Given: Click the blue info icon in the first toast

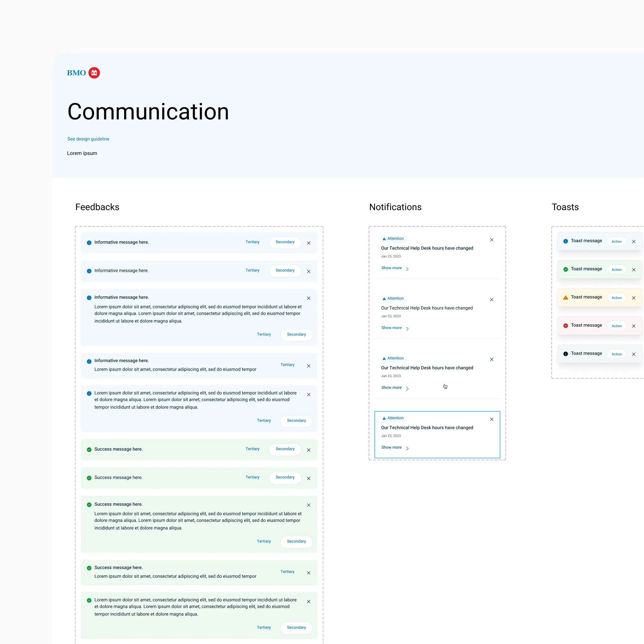Looking at the screenshot, I should (x=566, y=241).
